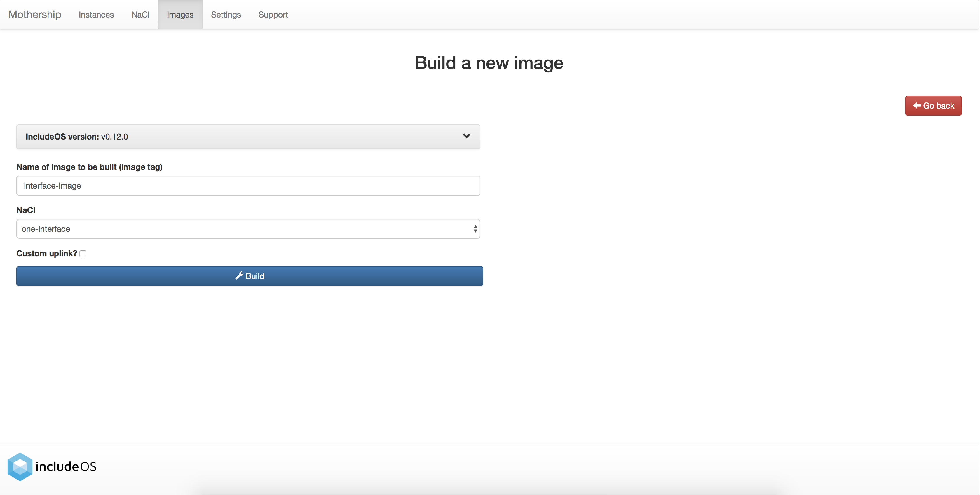This screenshot has width=980, height=495.
Task: Open the Support tab
Action: click(x=273, y=15)
